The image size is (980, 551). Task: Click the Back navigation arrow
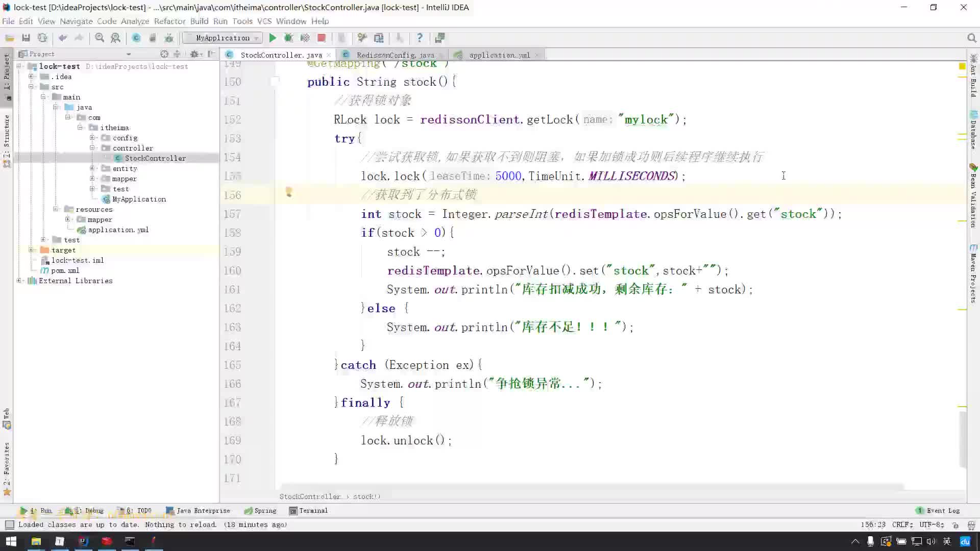tap(63, 38)
